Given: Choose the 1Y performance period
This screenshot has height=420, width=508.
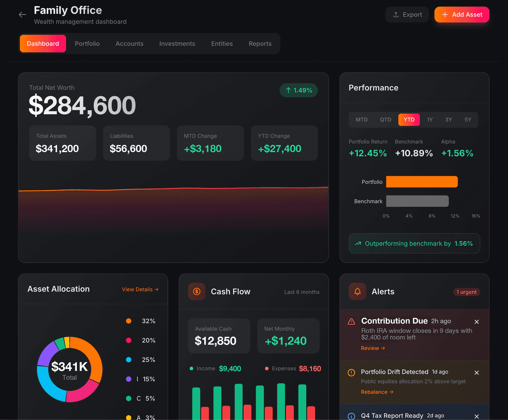Looking at the screenshot, I should pyautogui.click(x=430, y=120).
